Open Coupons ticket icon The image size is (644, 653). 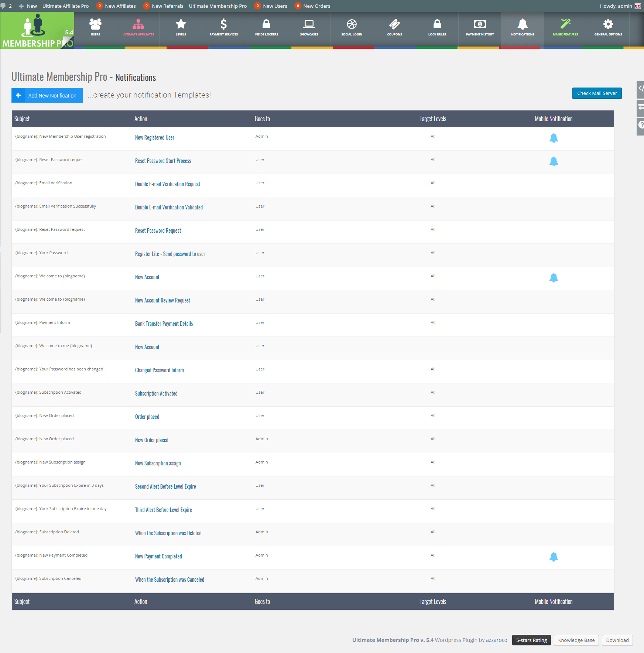394,24
